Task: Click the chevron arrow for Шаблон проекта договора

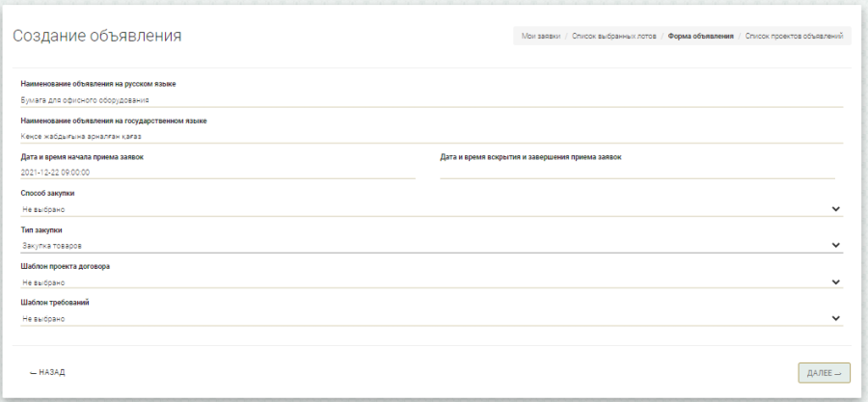Action: tap(835, 281)
